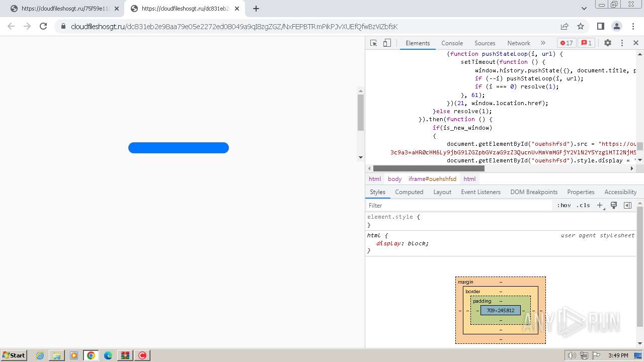Open the Layout subtab
This screenshot has height=362, width=644.
pos(442,192)
